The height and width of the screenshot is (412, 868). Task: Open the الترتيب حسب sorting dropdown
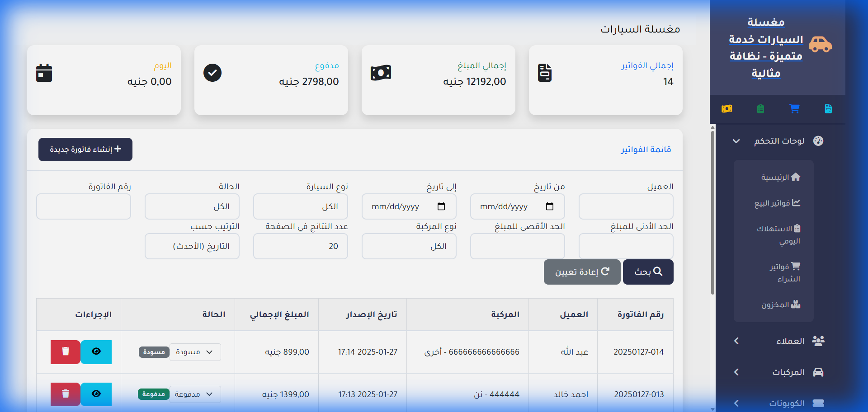click(x=192, y=246)
